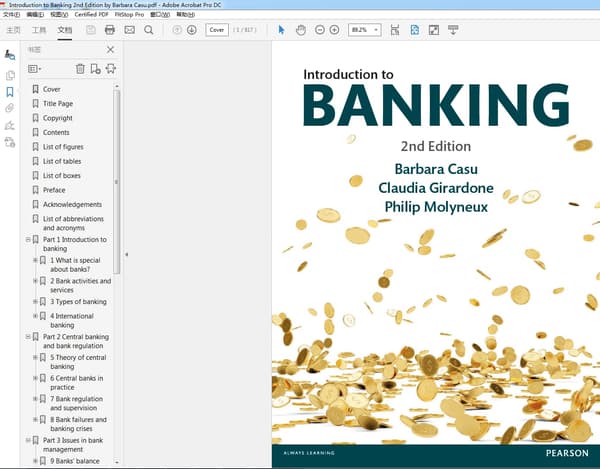This screenshot has height=469, width=600.
Task: Jump to the Contents bookmark
Action: click(56, 132)
